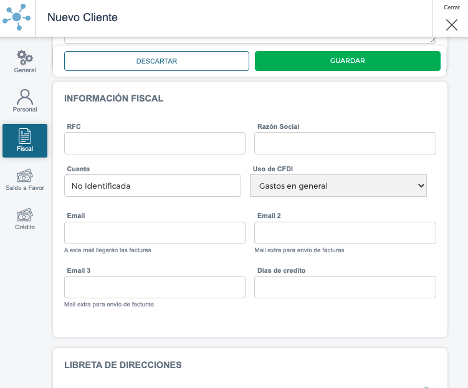This screenshot has height=388, width=468.
Task: Focus the Email 2 input field
Action: coord(345,233)
